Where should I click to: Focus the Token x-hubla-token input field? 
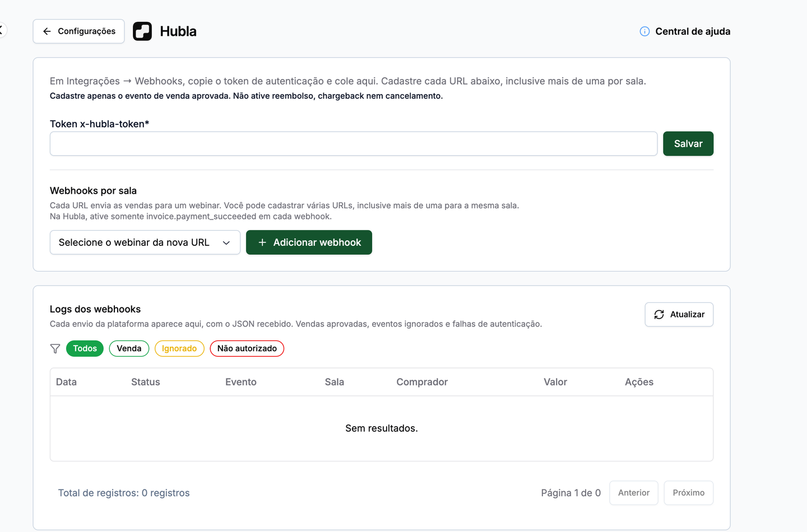(354, 144)
